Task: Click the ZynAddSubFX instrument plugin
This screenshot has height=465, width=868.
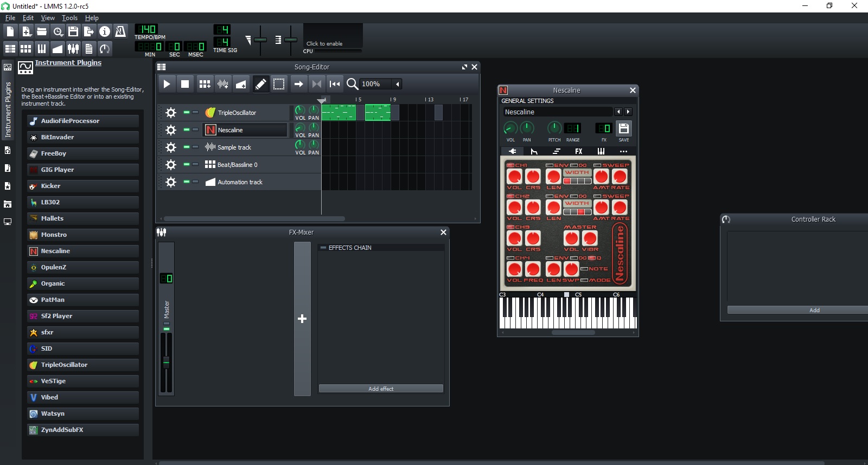Action: [83, 430]
